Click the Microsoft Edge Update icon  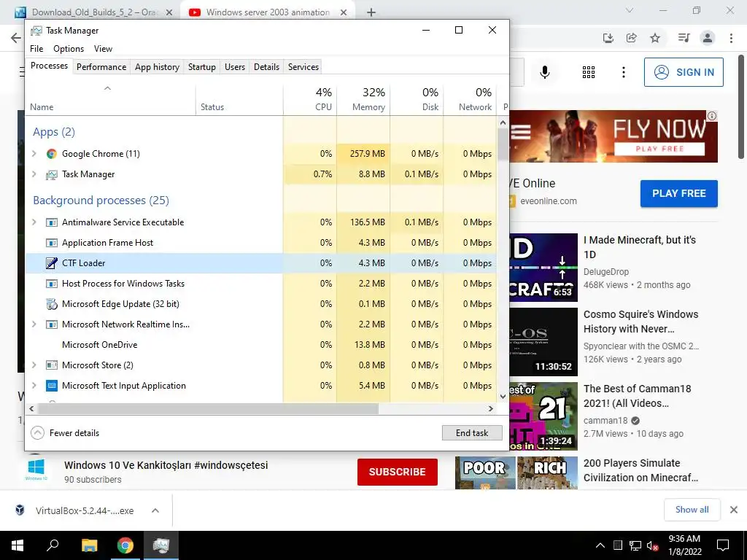click(52, 304)
